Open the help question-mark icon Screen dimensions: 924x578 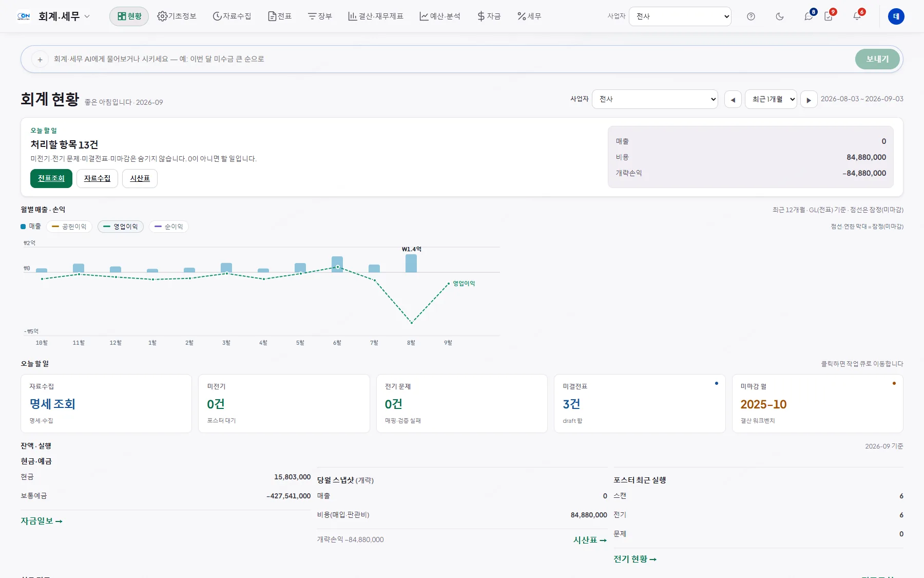click(x=751, y=16)
